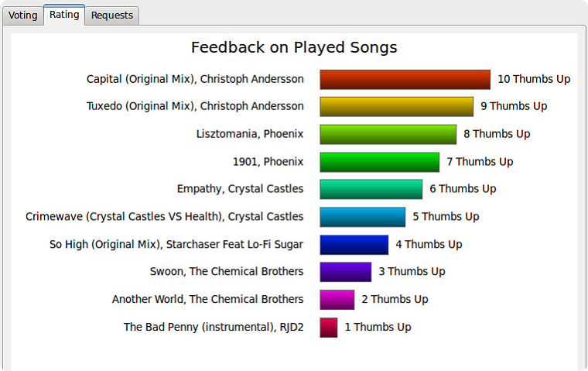Select the dark blue So High bar

click(x=354, y=245)
